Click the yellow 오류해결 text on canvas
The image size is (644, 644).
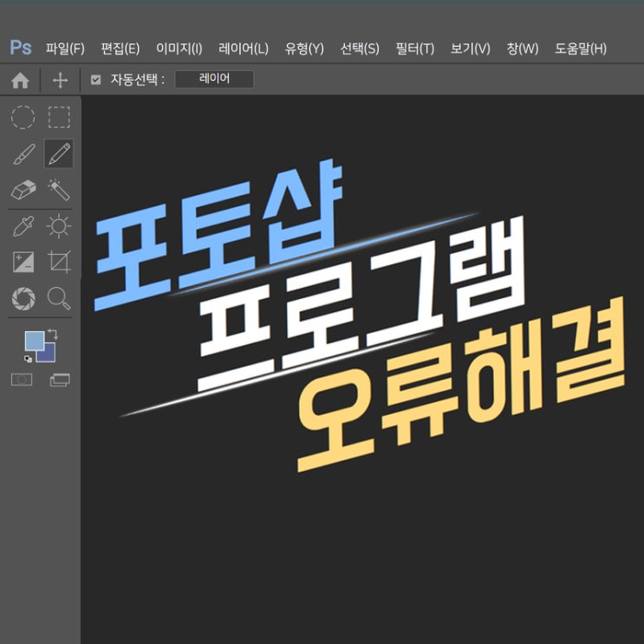click(x=460, y=384)
